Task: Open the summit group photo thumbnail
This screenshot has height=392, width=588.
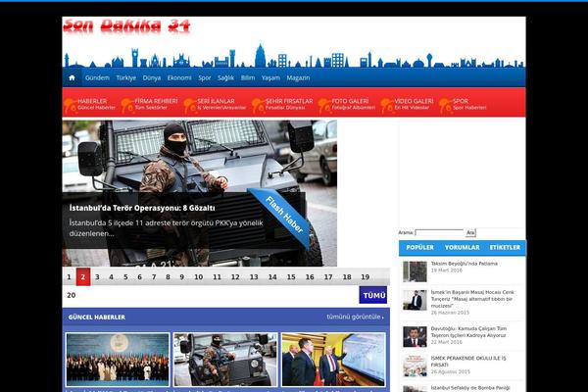Action: [x=118, y=360]
